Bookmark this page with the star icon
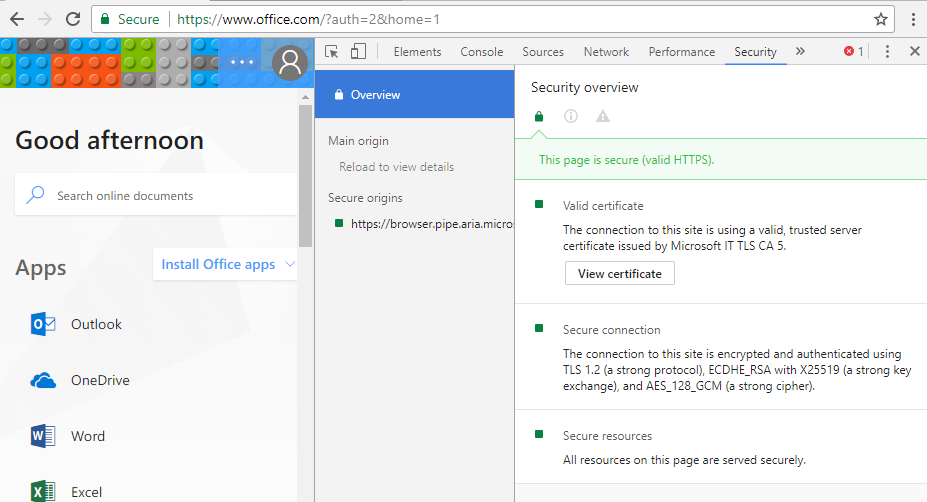 pyautogui.click(x=881, y=20)
